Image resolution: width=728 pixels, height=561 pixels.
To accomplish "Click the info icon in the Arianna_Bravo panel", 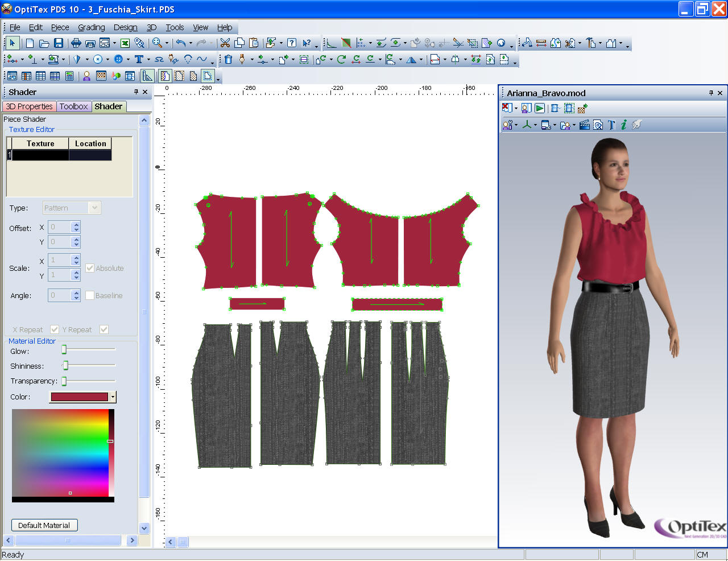I will [x=623, y=125].
